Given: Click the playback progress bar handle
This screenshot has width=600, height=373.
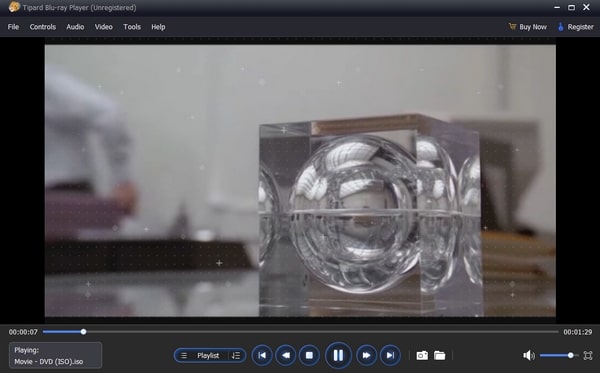Looking at the screenshot, I should pyautogui.click(x=83, y=332).
